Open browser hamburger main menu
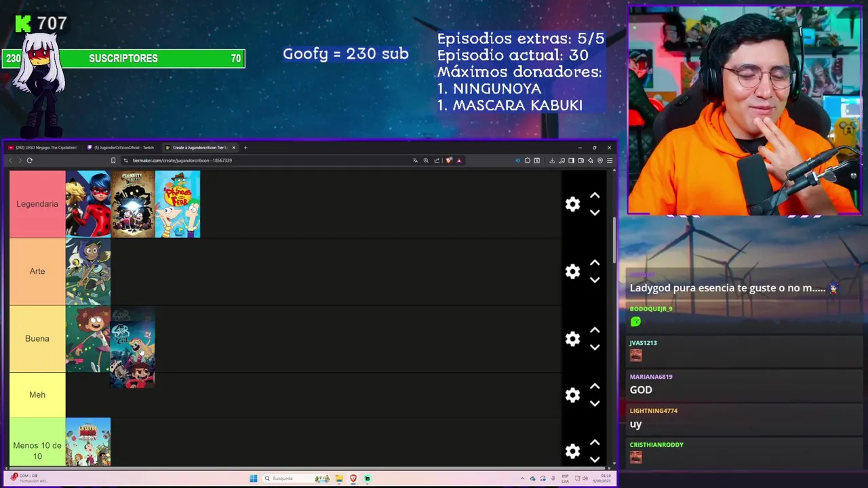Screen dimensions: 868x488 [610, 161]
